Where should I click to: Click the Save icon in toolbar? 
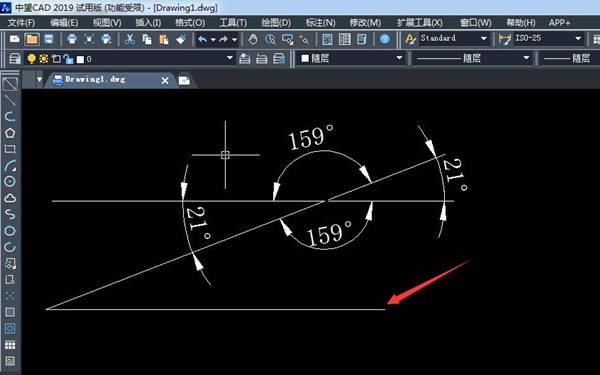point(48,39)
